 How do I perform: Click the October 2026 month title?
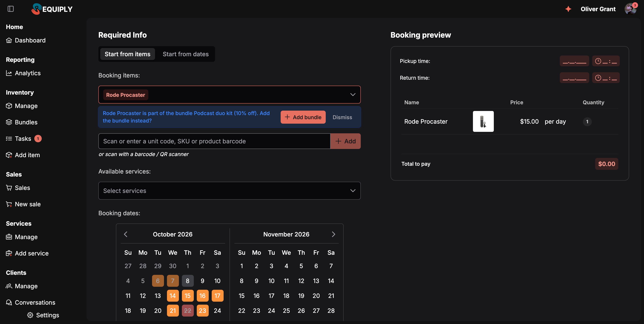click(173, 234)
